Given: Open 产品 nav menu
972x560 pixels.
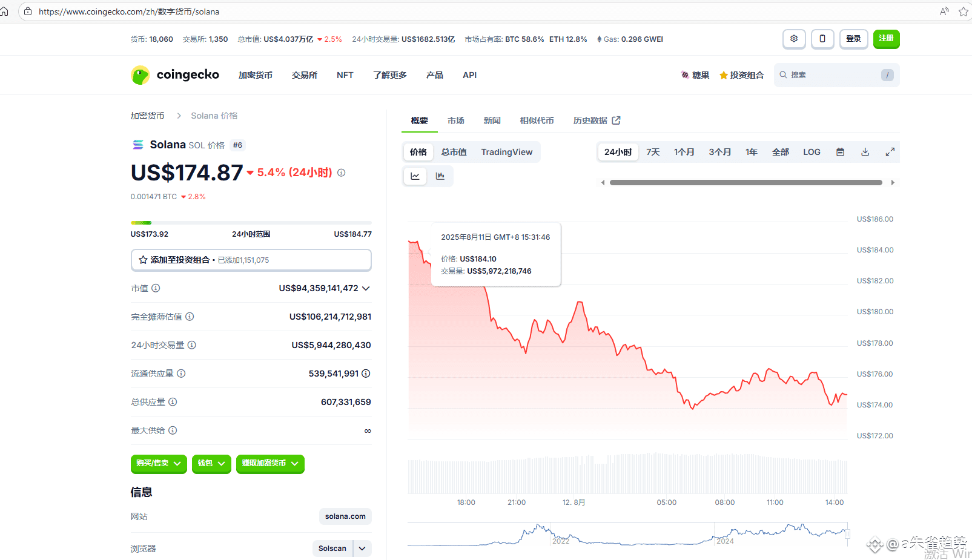Looking at the screenshot, I should point(435,75).
